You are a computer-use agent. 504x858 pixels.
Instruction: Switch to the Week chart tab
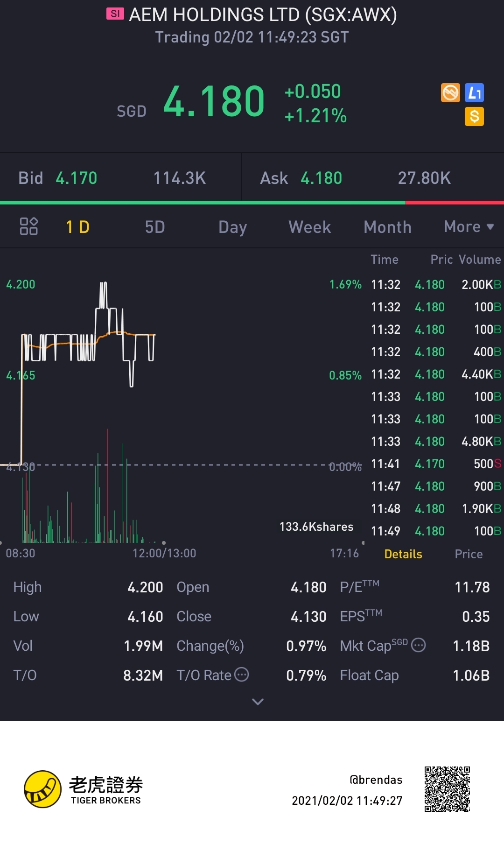click(310, 227)
